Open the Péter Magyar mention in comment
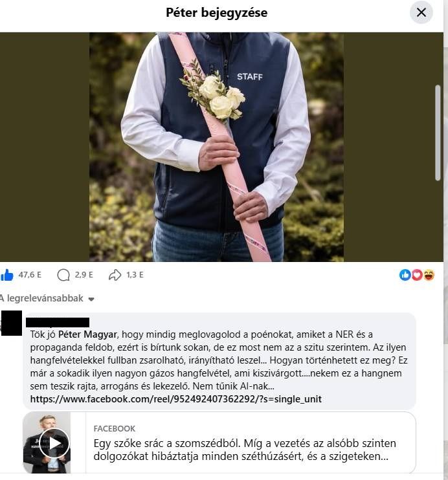448x480 pixels. coord(87,334)
